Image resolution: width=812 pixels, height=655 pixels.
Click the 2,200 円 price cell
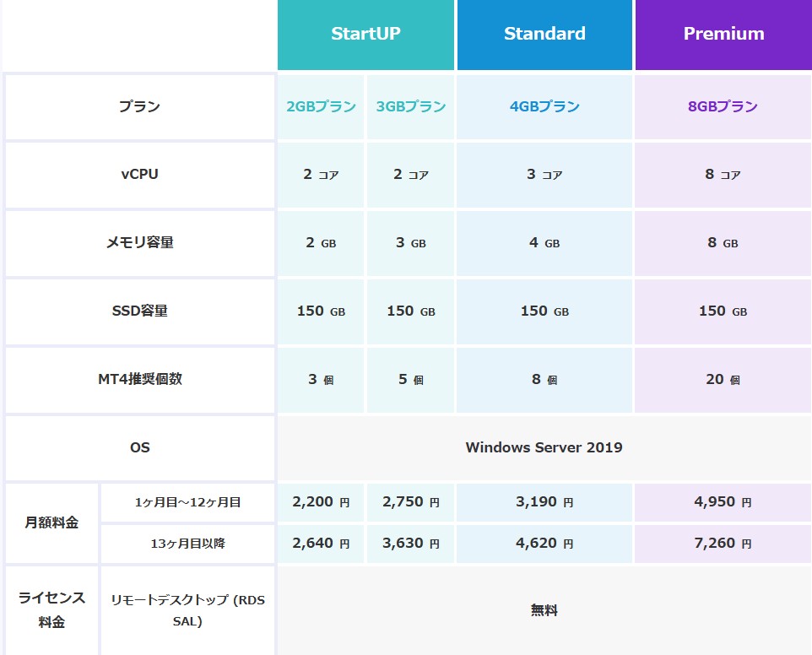click(321, 502)
